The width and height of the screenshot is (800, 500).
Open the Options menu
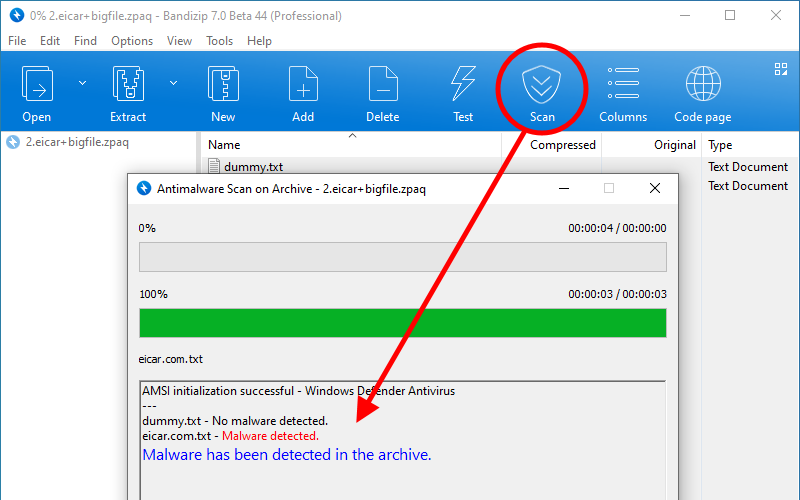[x=132, y=41]
